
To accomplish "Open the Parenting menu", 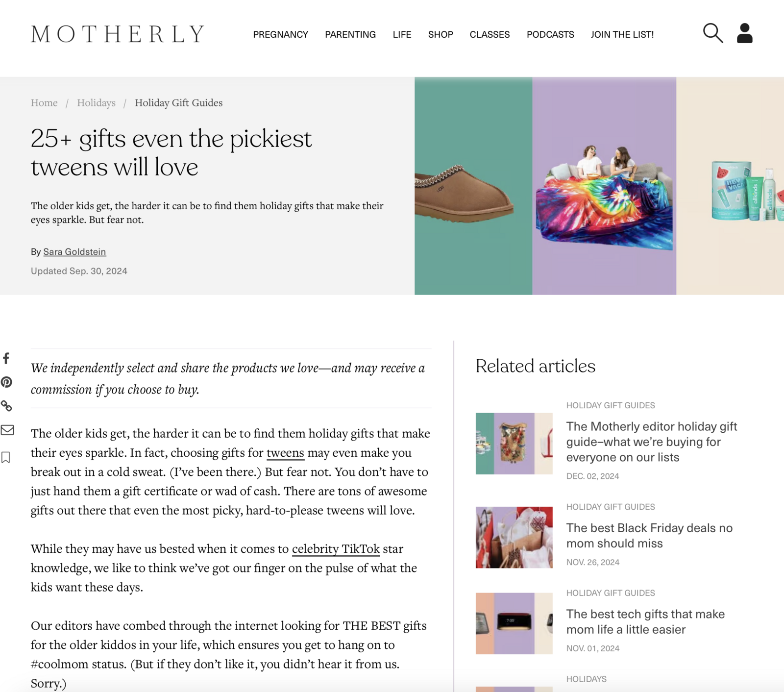I will pyautogui.click(x=350, y=35).
